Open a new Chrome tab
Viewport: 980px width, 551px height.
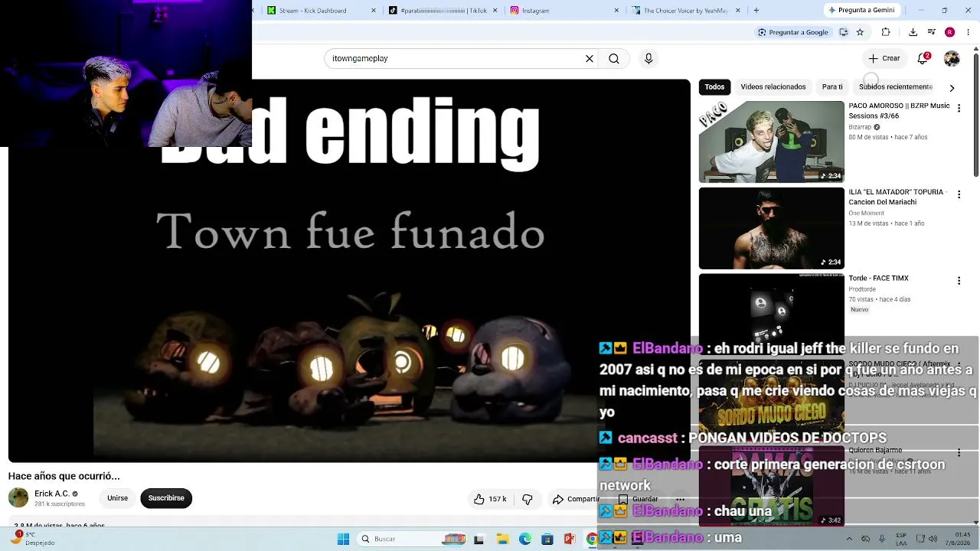[756, 11]
